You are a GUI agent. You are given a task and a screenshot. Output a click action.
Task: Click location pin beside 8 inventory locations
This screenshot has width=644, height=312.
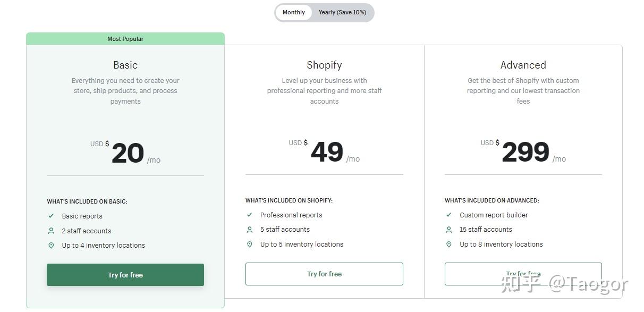point(448,244)
